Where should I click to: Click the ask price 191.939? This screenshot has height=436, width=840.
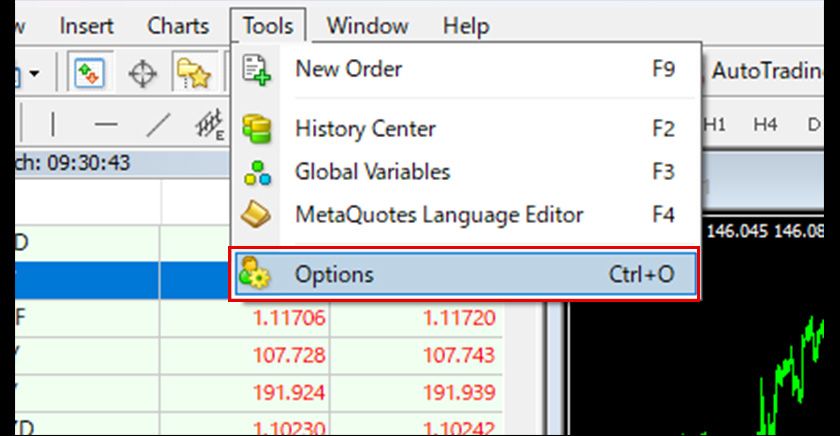tap(459, 393)
